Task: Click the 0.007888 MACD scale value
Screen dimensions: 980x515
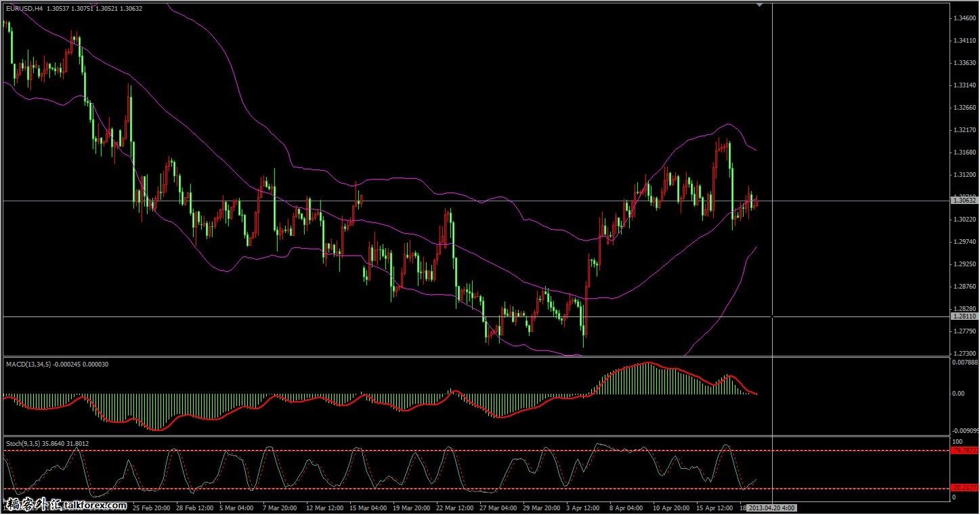Action: coord(965,363)
